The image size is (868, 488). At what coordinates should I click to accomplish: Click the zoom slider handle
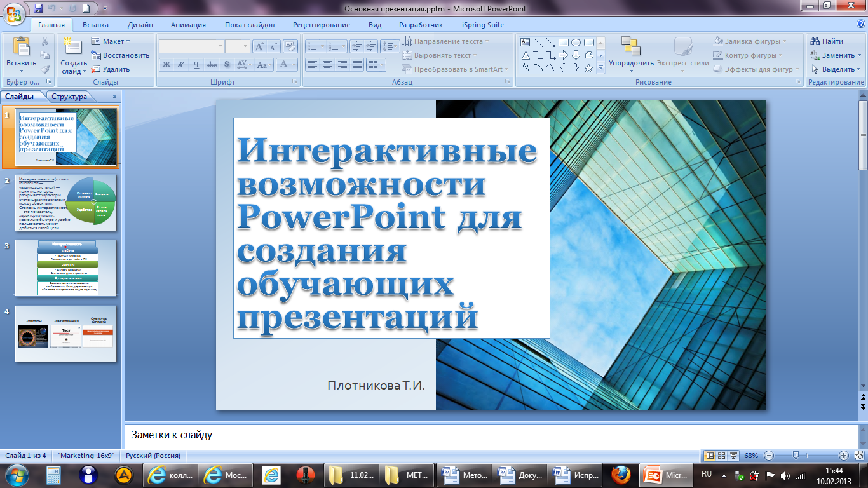click(796, 456)
